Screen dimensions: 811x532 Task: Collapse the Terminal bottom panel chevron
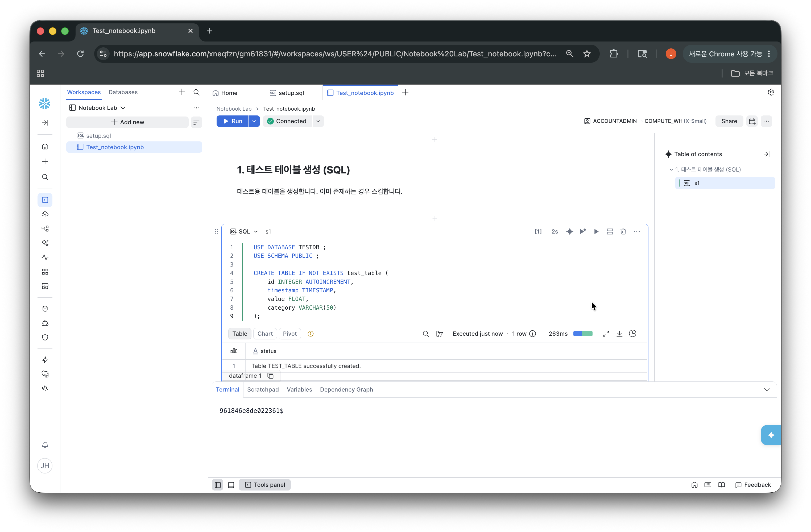[x=767, y=390]
